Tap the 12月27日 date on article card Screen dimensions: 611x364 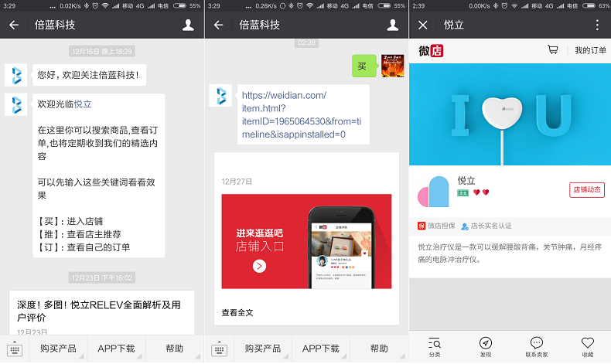pyautogui.click(x=237, y=182)
